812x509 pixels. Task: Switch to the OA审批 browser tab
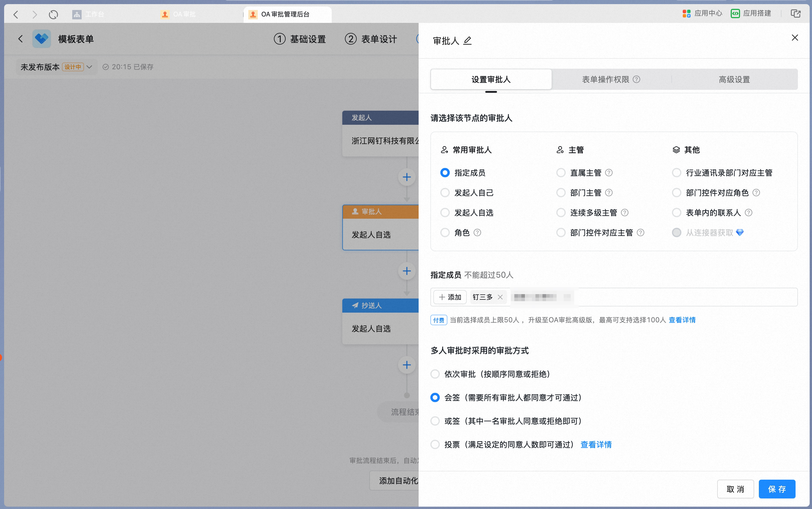coord(178,14)
